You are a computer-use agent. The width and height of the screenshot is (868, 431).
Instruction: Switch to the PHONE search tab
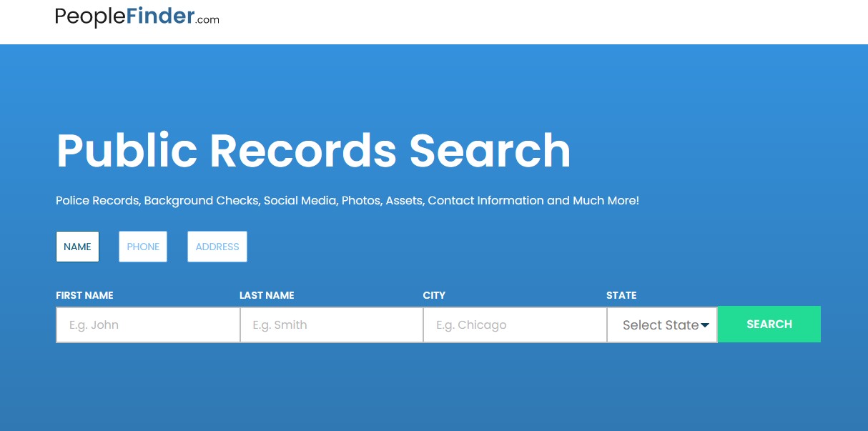[x=143, y=247]
